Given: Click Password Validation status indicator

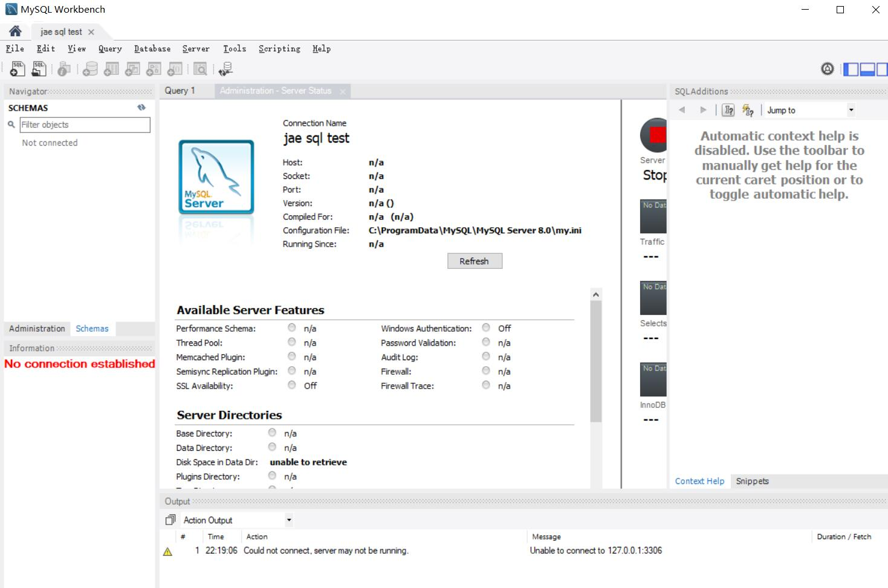Looking at the screenshot, I should [x=486, y=342].
